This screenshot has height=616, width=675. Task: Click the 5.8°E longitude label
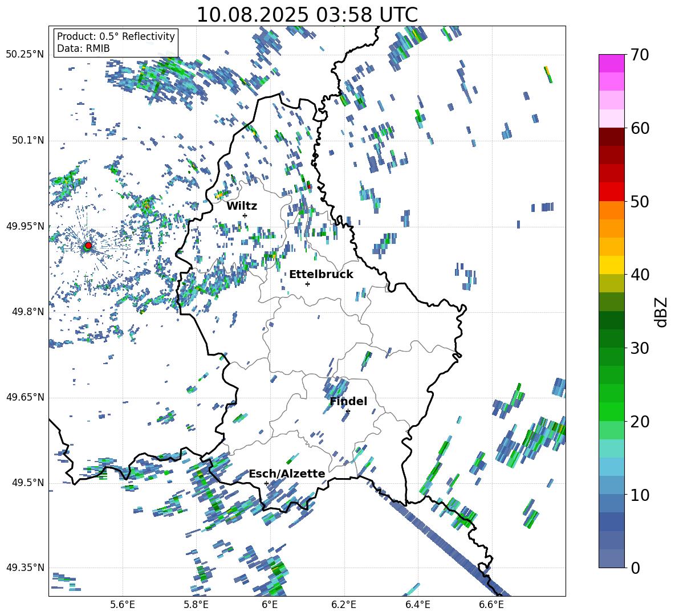tap(196, 605)
